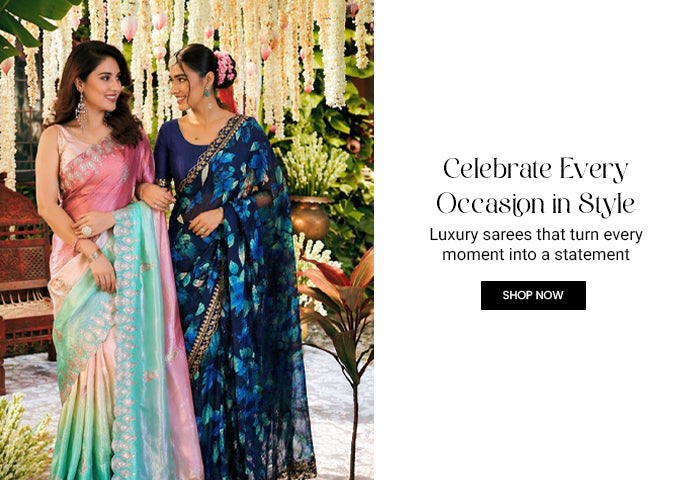Click the navy blue blouse sleeve
This screenshot has width=700, height=480.
164,156
